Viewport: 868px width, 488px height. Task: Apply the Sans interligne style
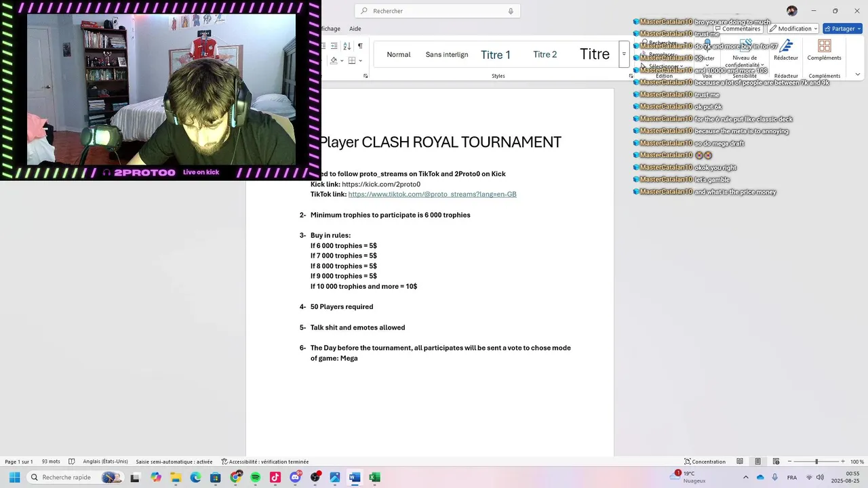pos(447,54)
